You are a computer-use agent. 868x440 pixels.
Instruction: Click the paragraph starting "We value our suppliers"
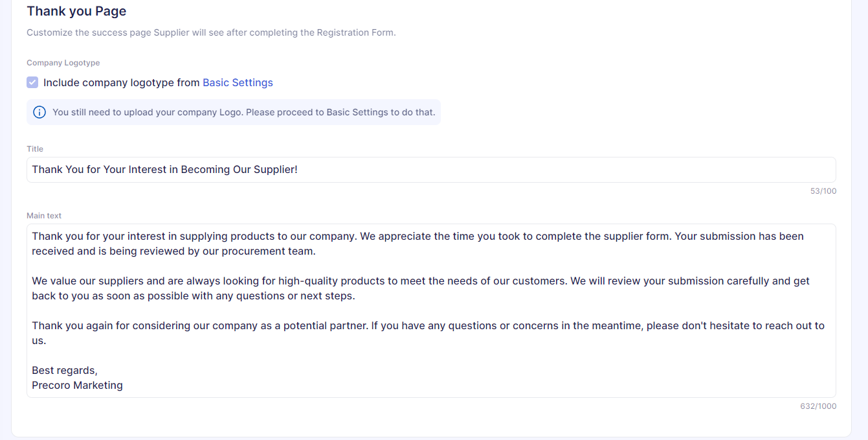pos(421,288)
